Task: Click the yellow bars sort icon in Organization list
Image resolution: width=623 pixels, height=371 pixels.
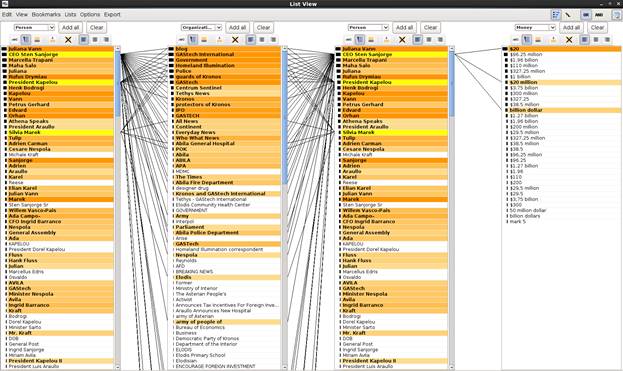Action: 204,39
